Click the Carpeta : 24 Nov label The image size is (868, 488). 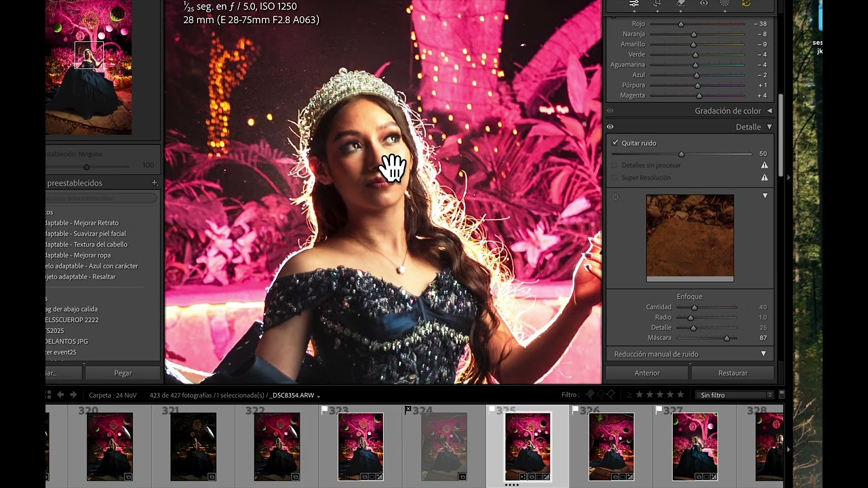point(113,395)
